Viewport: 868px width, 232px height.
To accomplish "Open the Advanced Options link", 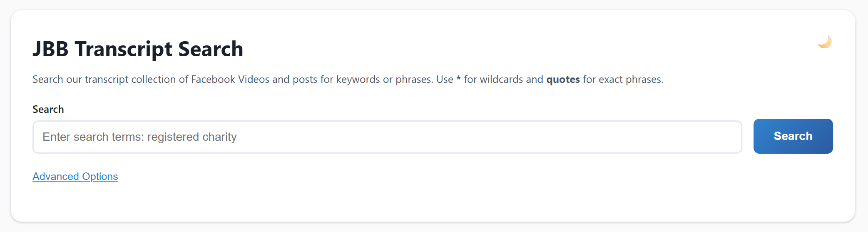I will (75, 176).
